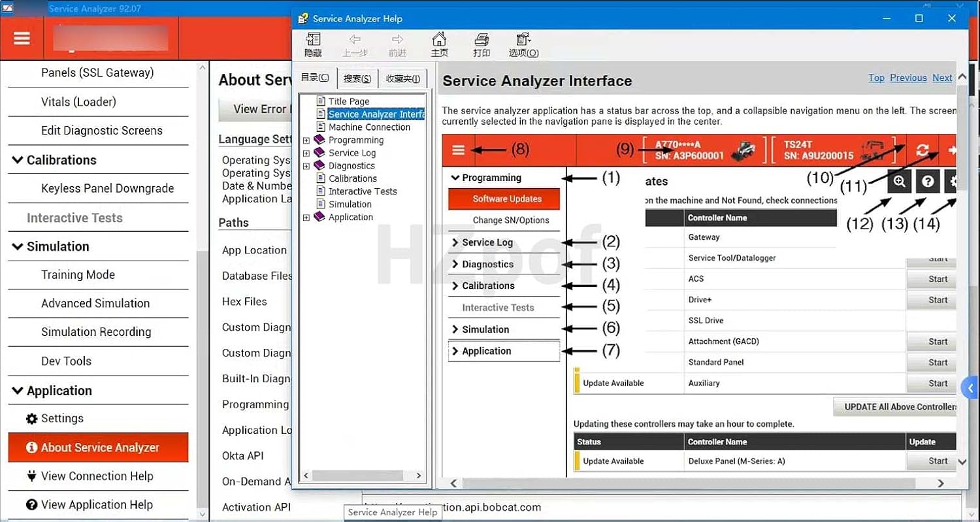Open View Application Help in the sidebar
980x522 pixels.
(98, 505)
